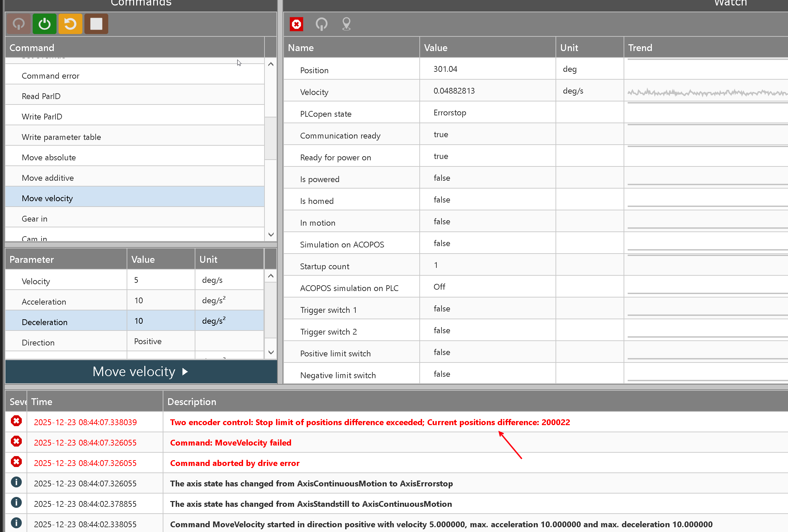This screenshot has height=532, width=788.
Task: Select the Move absolute command
Action: click(x=49, y=158)
